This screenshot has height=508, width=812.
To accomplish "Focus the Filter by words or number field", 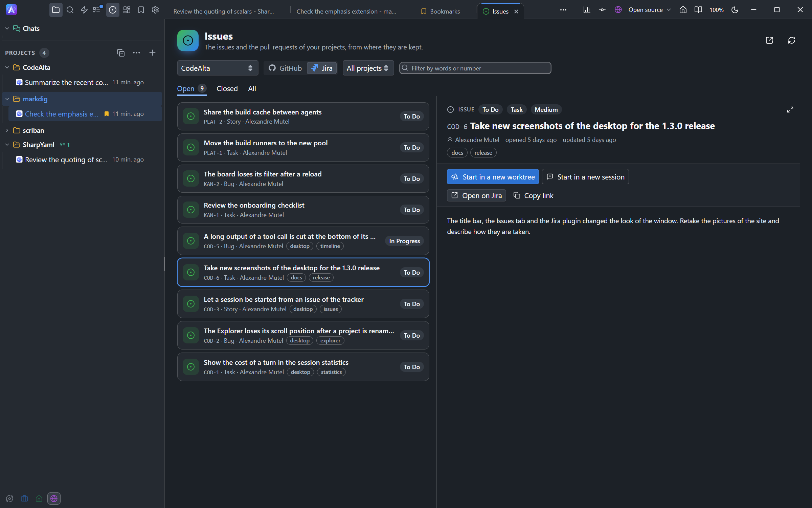I will [475, 68].
